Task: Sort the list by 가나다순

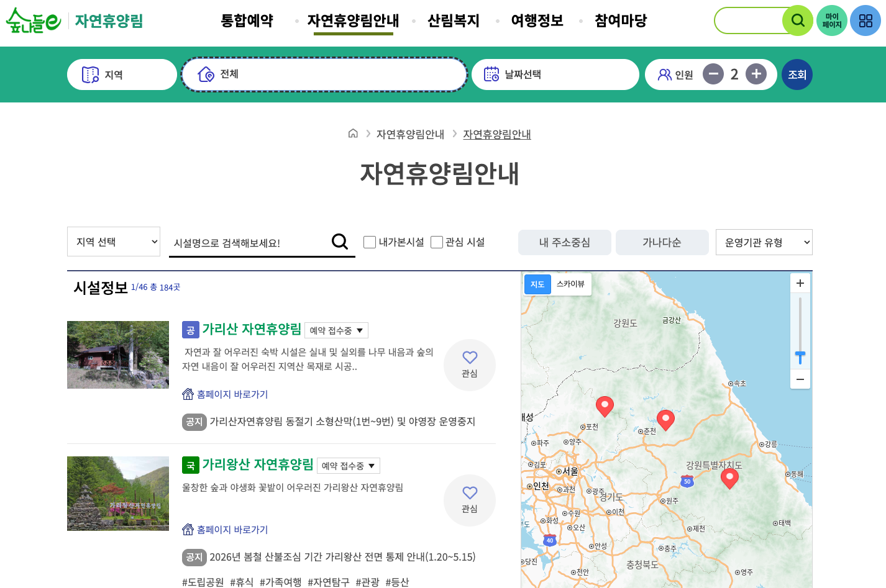Action: pyautogui.click(x=662, y=242)
